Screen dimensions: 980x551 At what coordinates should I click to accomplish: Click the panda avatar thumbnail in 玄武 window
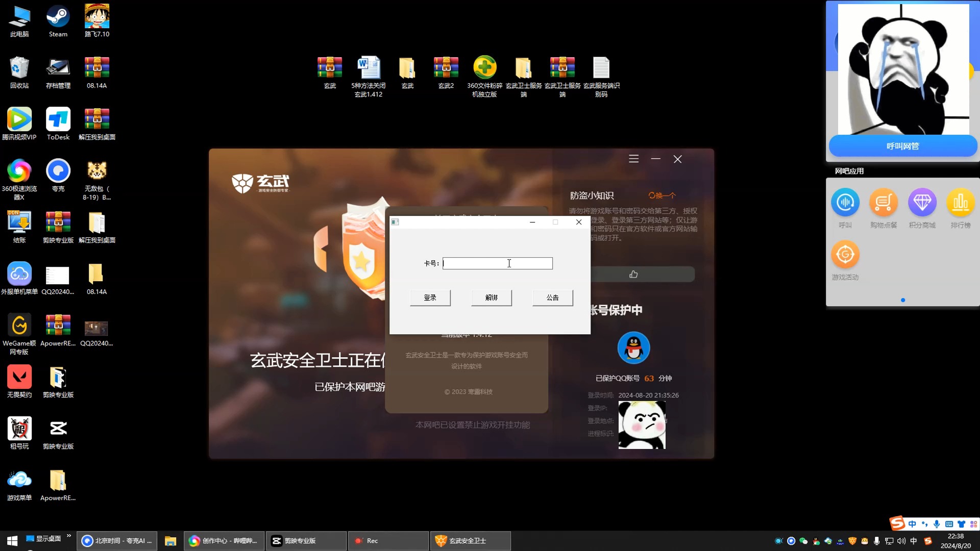[642, 425]
